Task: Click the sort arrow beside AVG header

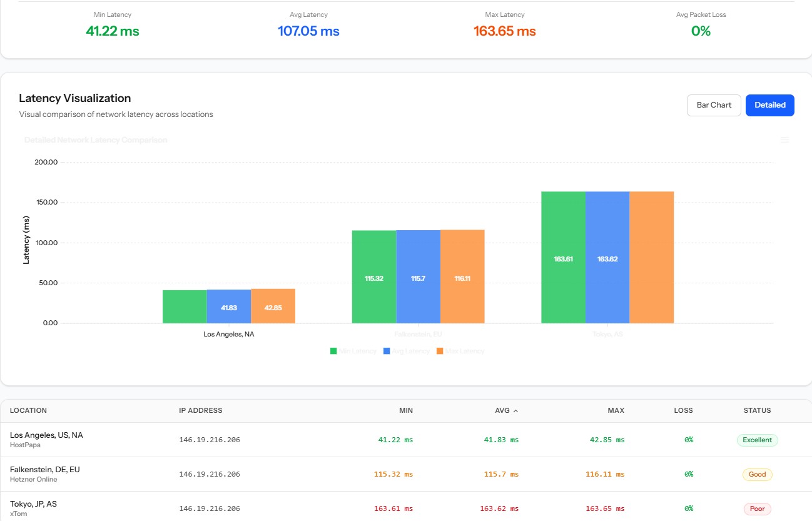Action: [515, 411]
